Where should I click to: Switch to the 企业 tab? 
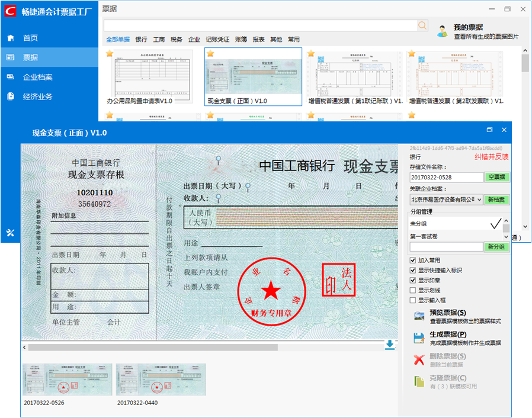(194, 39)
